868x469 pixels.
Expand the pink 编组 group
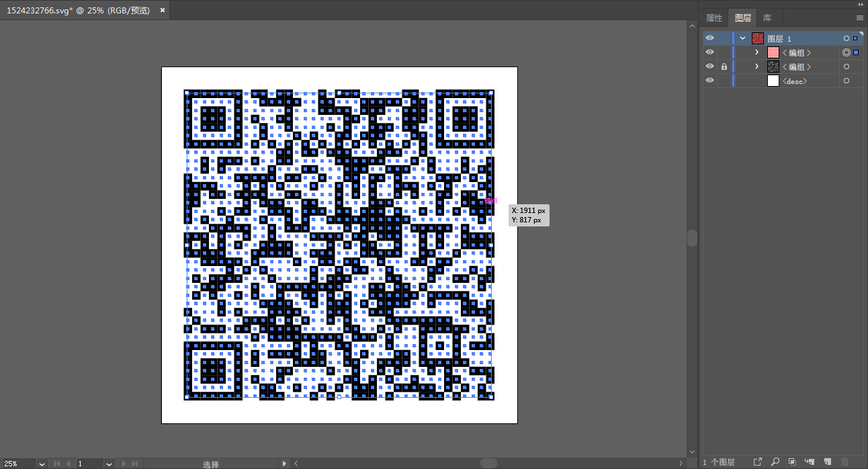tap(756, 52)
